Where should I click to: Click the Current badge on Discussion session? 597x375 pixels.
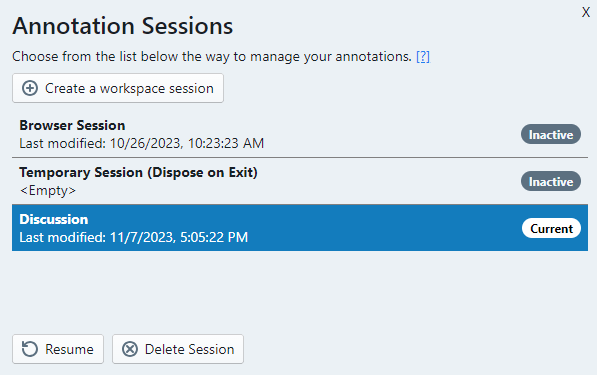click(x=551, y=228)
